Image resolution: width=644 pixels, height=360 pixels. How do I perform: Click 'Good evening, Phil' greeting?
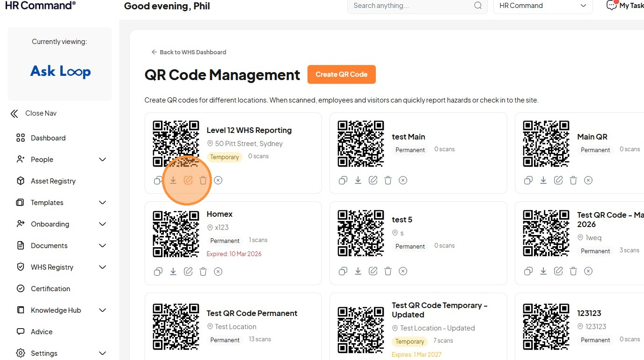point(167,6)
